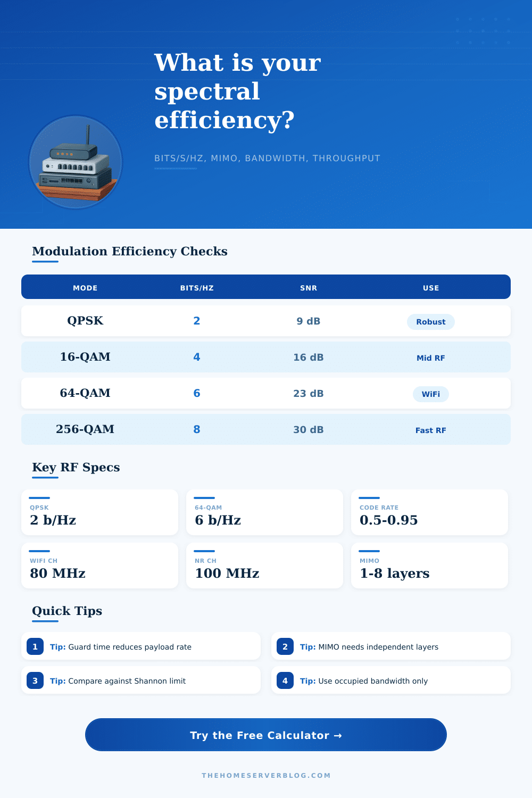This screenshot has width=532, height=798.
Task: Click number badge 4 on occupied bandwidth tip
Action: click(285, 680)
